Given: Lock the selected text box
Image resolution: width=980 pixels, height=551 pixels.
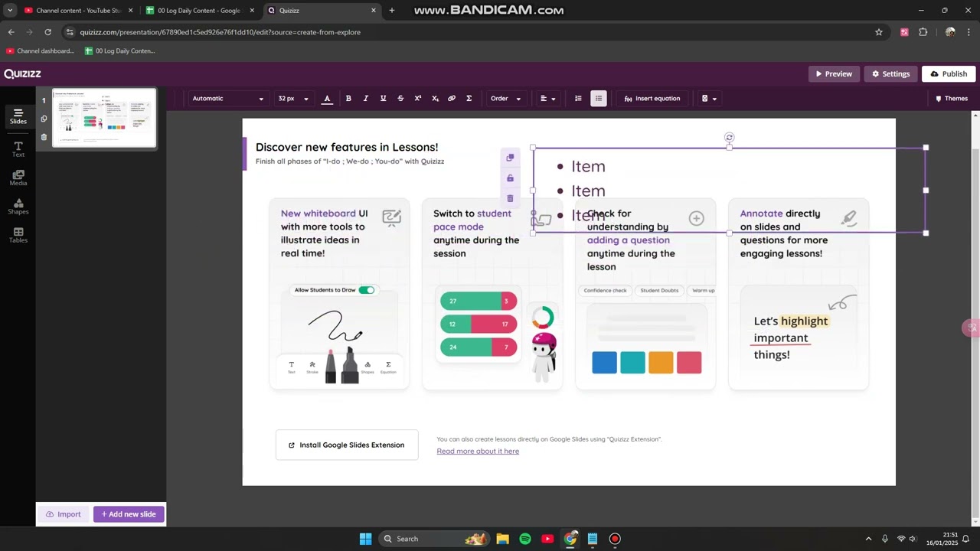Looking at the screenshot, I should (510, 178).
